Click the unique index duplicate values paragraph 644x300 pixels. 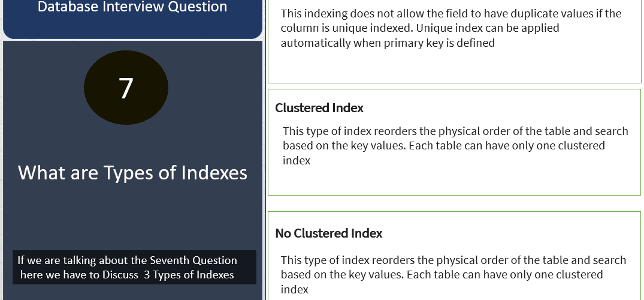pos(451,28)
